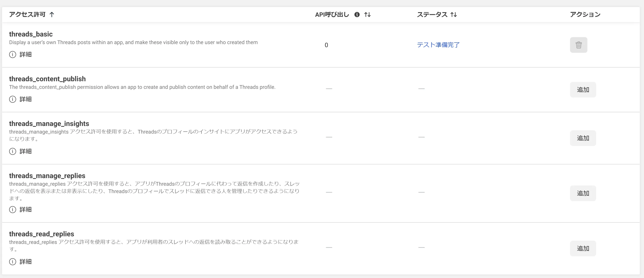644x278 pixels.
Task: Click the info icon beside threads_manage_insights 詳細
Action: tap(12, 151)
